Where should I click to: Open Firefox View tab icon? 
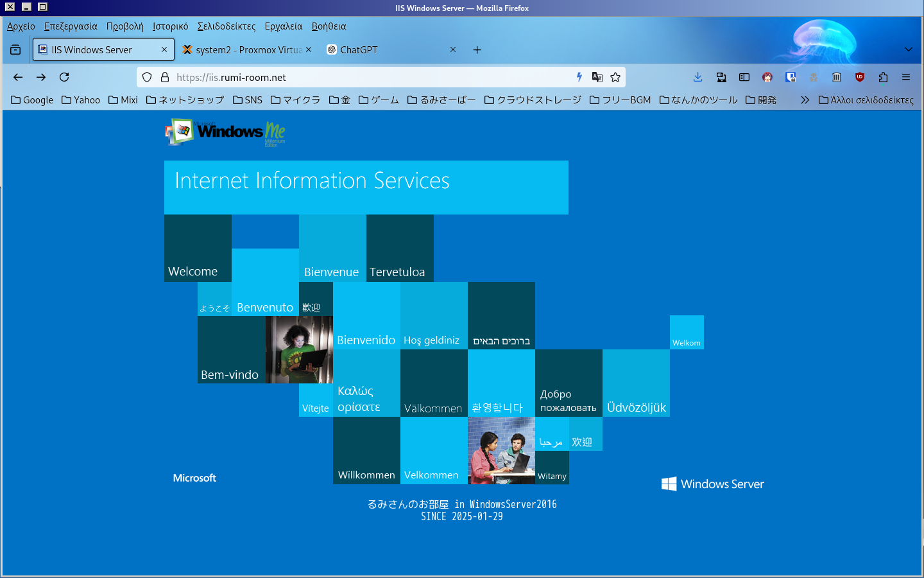(x=15, y=49)
